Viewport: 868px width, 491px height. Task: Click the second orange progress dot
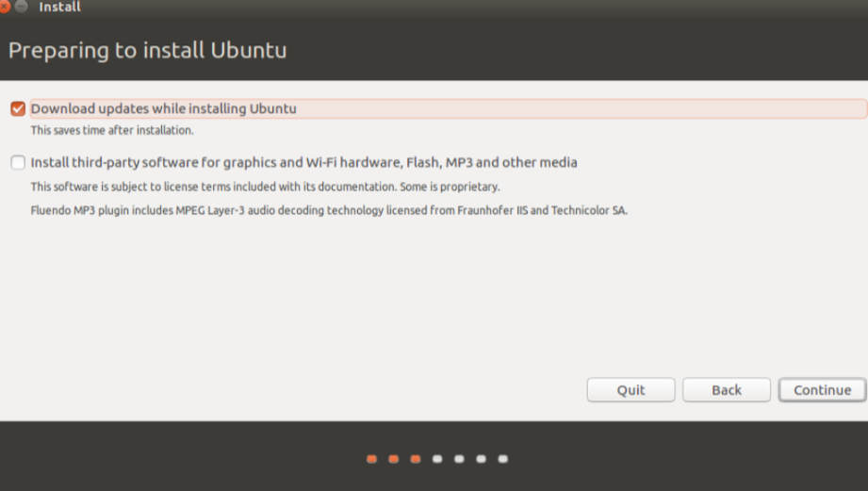(x=393, y=459)
